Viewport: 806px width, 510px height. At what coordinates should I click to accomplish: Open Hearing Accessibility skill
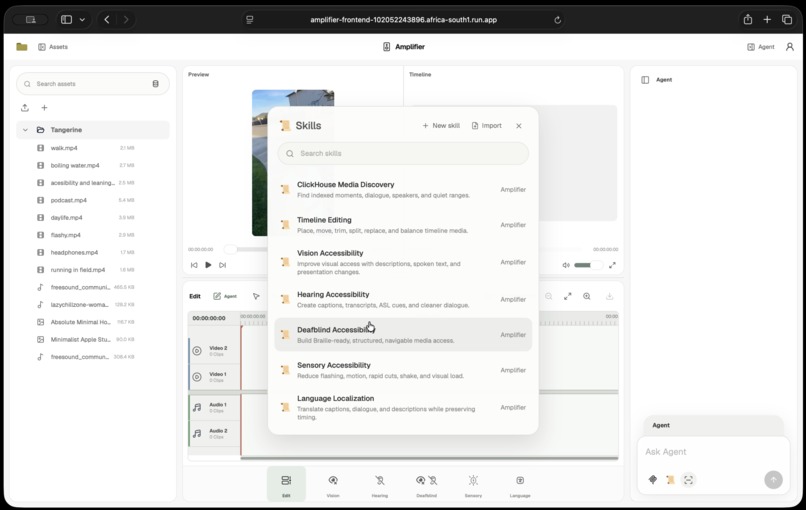(x=403, y=299)
